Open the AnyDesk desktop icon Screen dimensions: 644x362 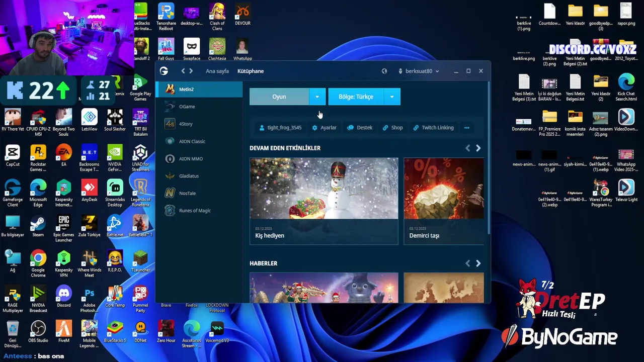[89, 191]
